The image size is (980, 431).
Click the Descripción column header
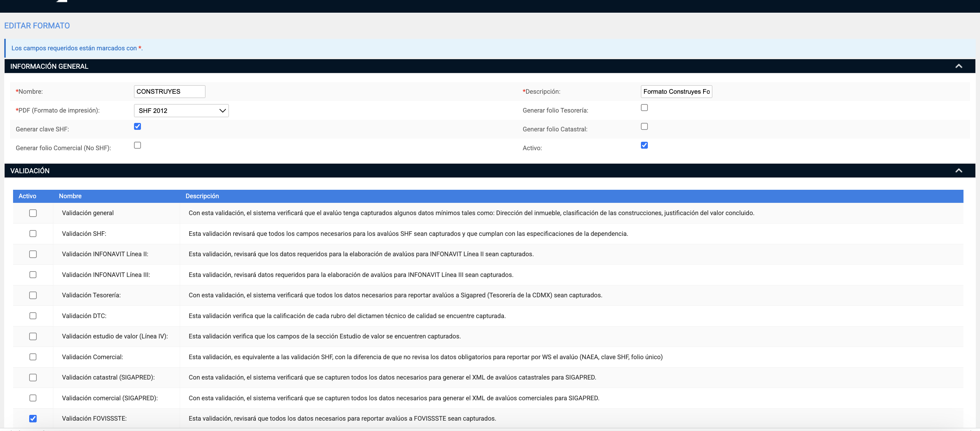tap(202, 196)
